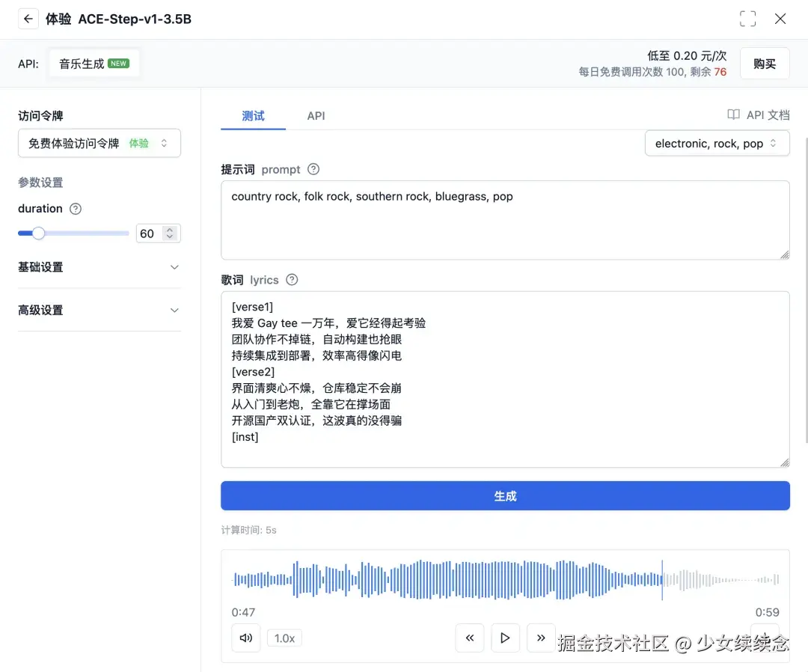Viewport: 808px width, 672px height.
Task: Switch to the API tab
Action: pos(316,115)
